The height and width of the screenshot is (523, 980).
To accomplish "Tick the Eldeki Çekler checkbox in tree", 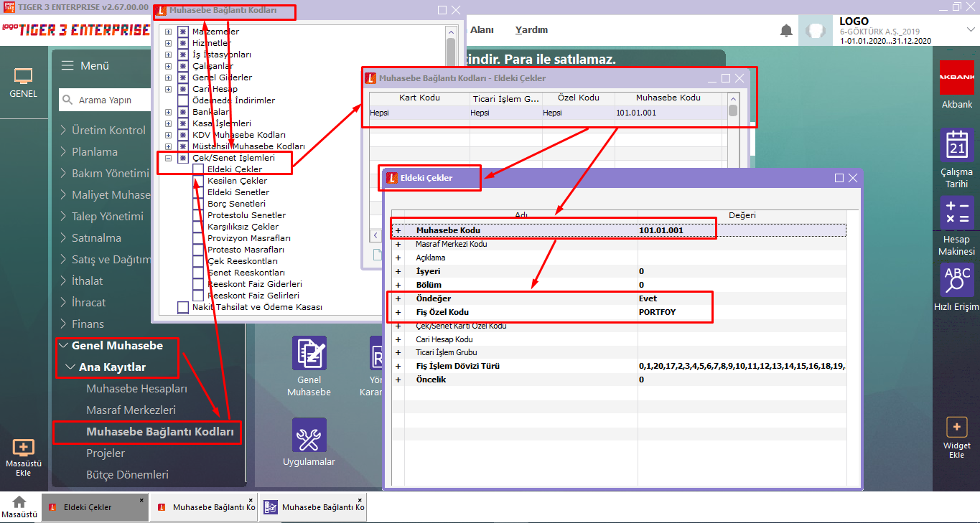I will tap(197, 169).
